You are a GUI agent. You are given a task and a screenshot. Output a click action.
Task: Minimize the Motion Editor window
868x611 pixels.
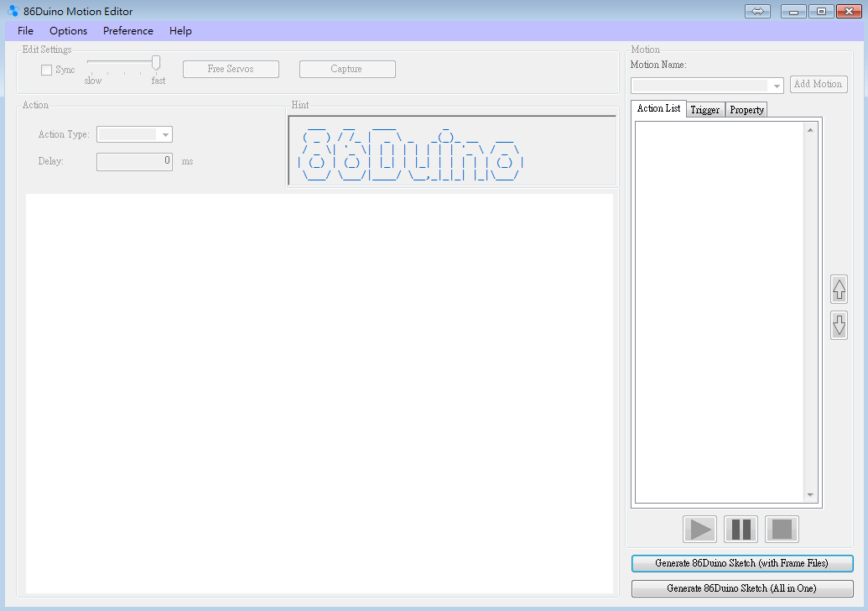tap(793, 11)
